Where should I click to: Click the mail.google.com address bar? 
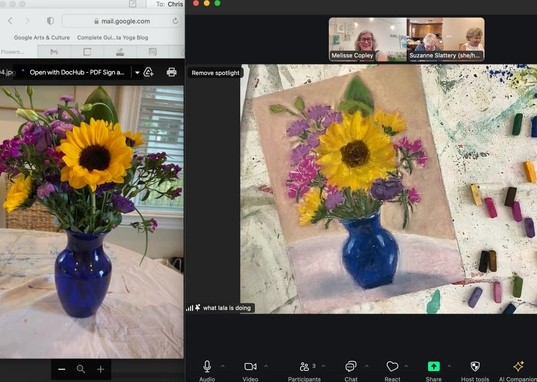point(122,21)
